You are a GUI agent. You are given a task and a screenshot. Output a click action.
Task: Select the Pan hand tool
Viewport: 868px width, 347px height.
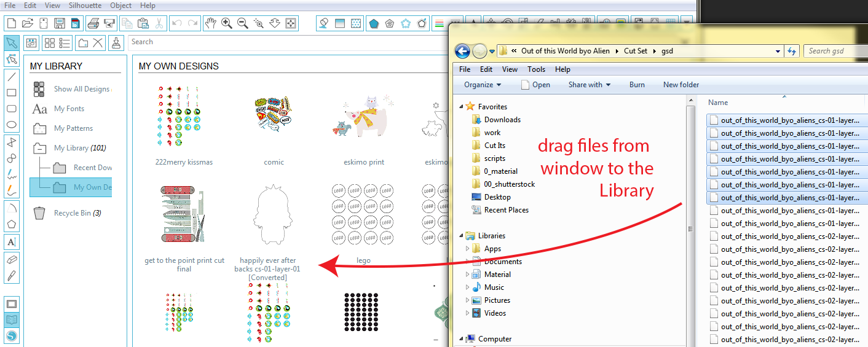(x=211, y=23)
